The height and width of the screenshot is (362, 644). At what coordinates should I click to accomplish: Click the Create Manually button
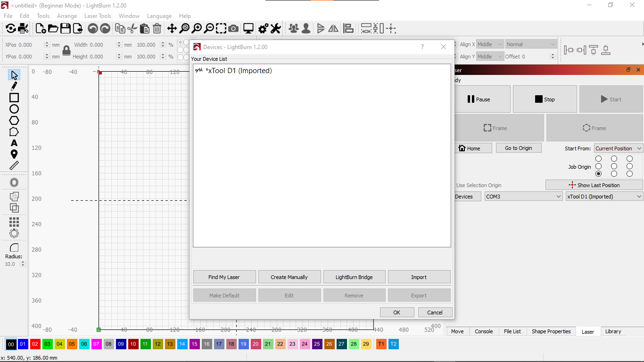click(x=289, y=277)
